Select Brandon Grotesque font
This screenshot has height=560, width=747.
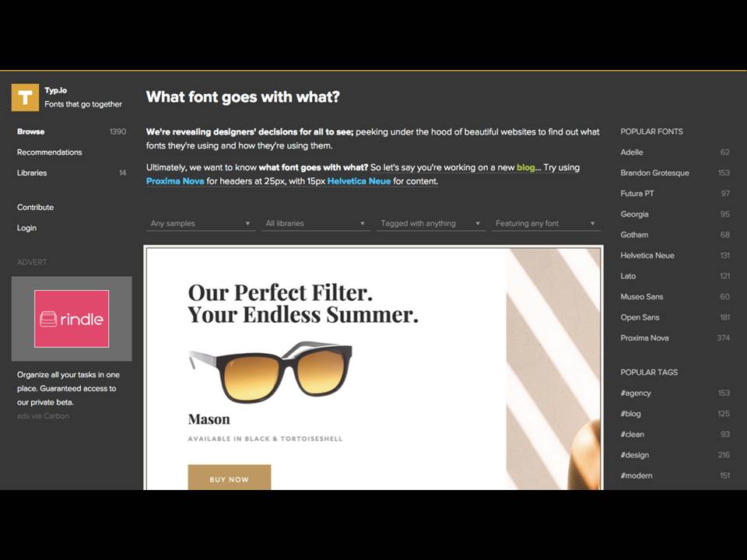pos(654,173)
